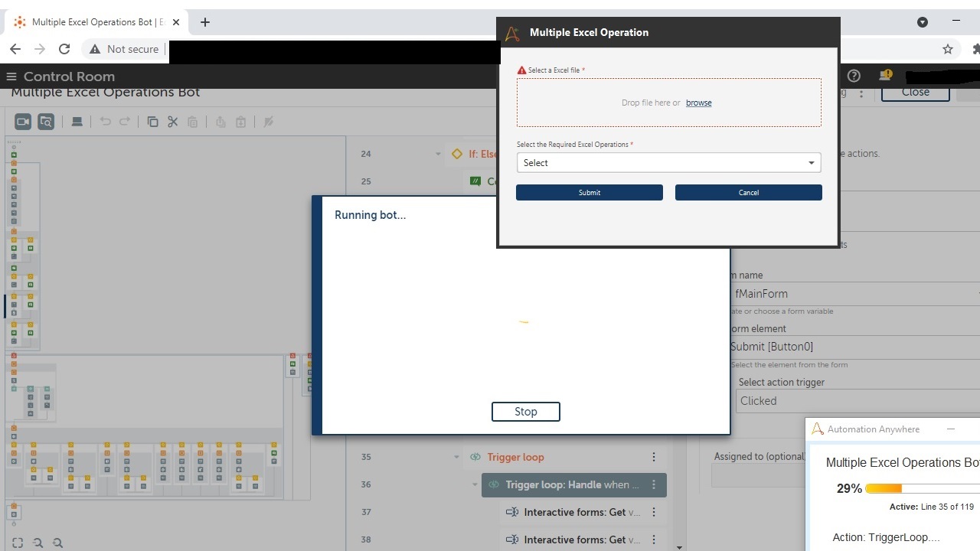Click the Submit button in form

click(x=590, y=193)
